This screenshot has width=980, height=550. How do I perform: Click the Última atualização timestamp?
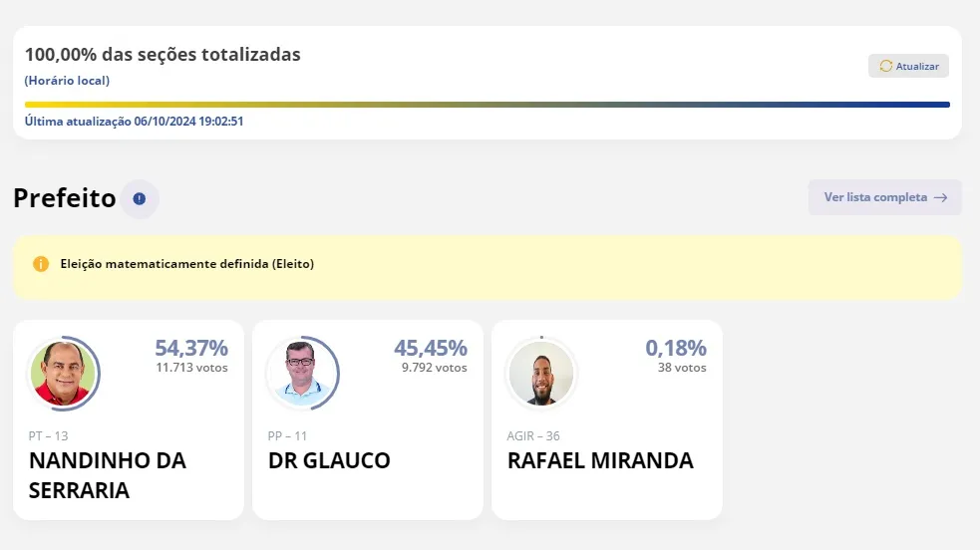point(134,122)
